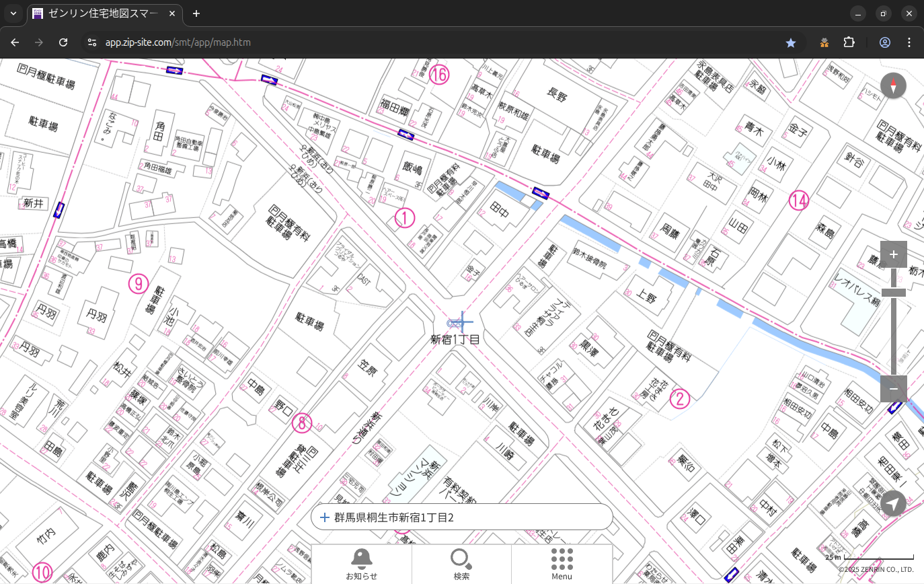Click block number circle 1 on map

[405, 217]
